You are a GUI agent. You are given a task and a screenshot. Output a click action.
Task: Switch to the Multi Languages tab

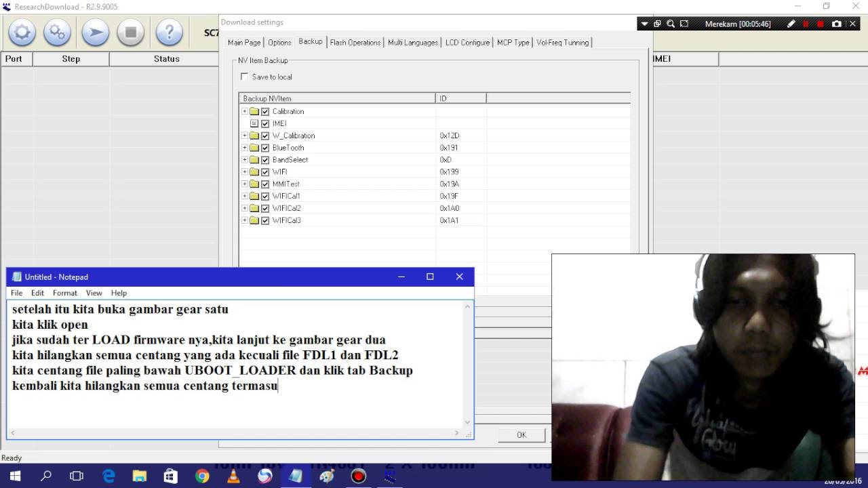click(413, 43)
